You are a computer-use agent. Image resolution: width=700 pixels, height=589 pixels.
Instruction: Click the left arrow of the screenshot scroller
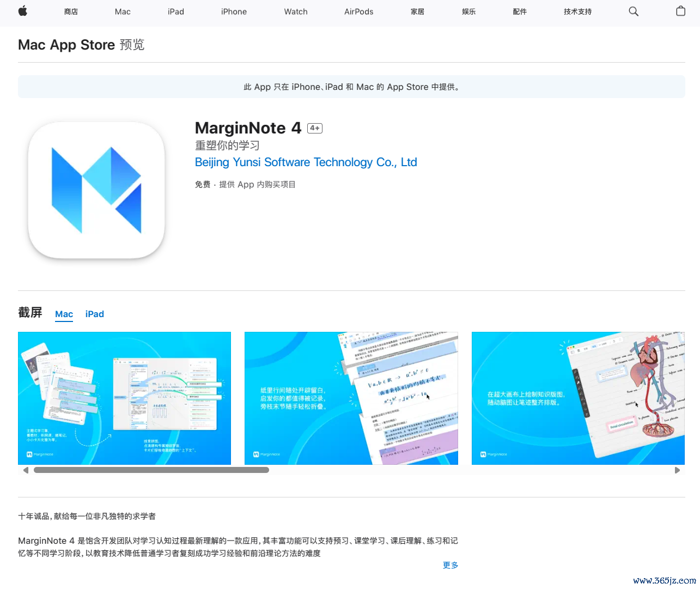(x=26, y=470)
